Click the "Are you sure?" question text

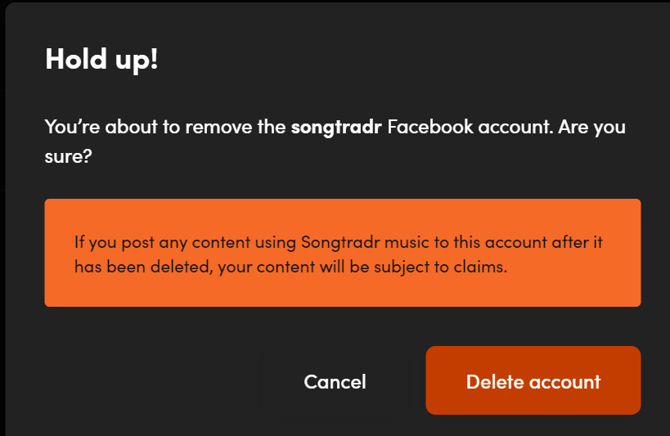[x=585, y=127]
